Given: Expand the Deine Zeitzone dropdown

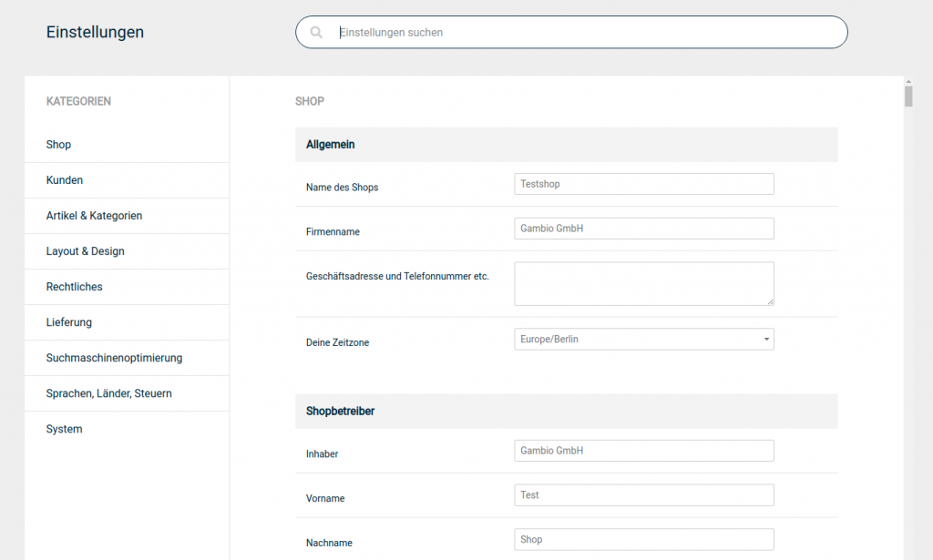Looking at the screenshot, I should tap(643, 340).
